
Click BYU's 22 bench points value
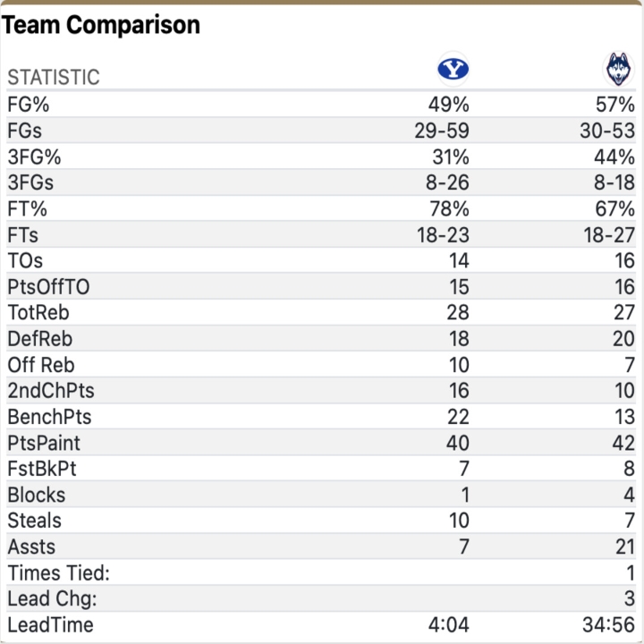[x=456, y=417]
